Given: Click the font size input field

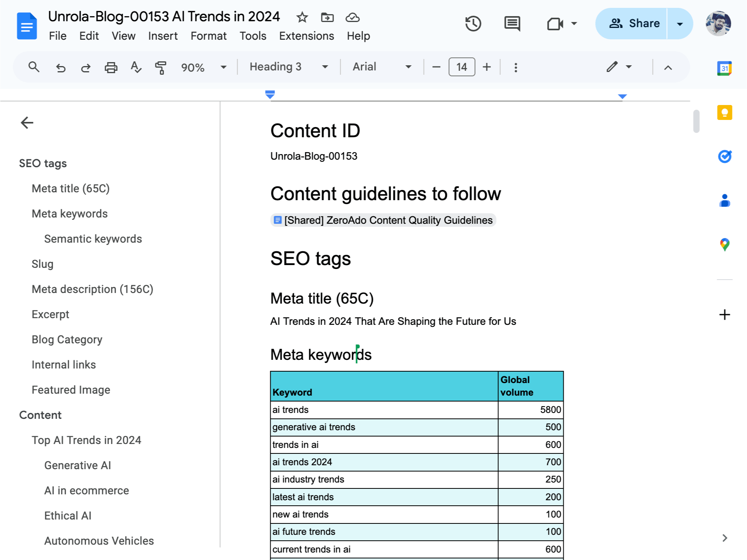Looking at the screenshot, I should pos(461,67).
